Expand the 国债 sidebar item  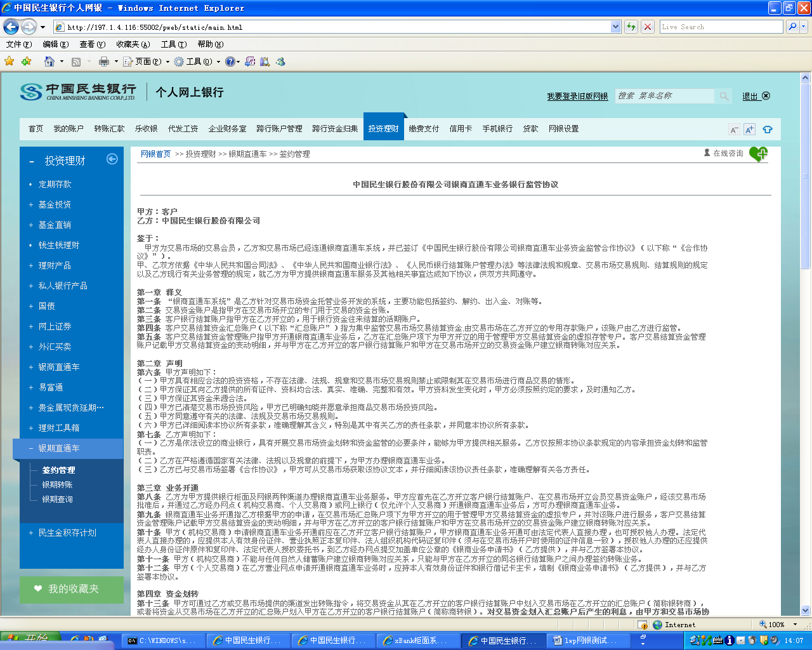46,306
